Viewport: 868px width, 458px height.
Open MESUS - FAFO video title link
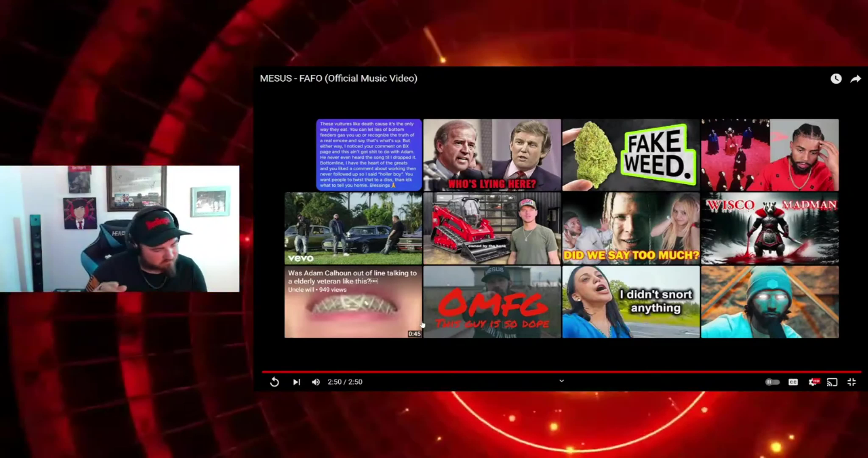(x=339, y=78)
